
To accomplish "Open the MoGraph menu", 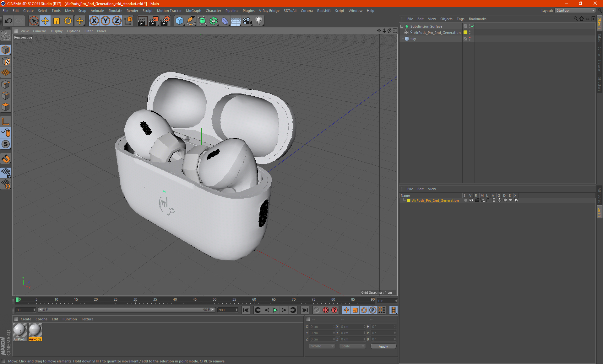I will pyautogui.click(x=193, y=11).
